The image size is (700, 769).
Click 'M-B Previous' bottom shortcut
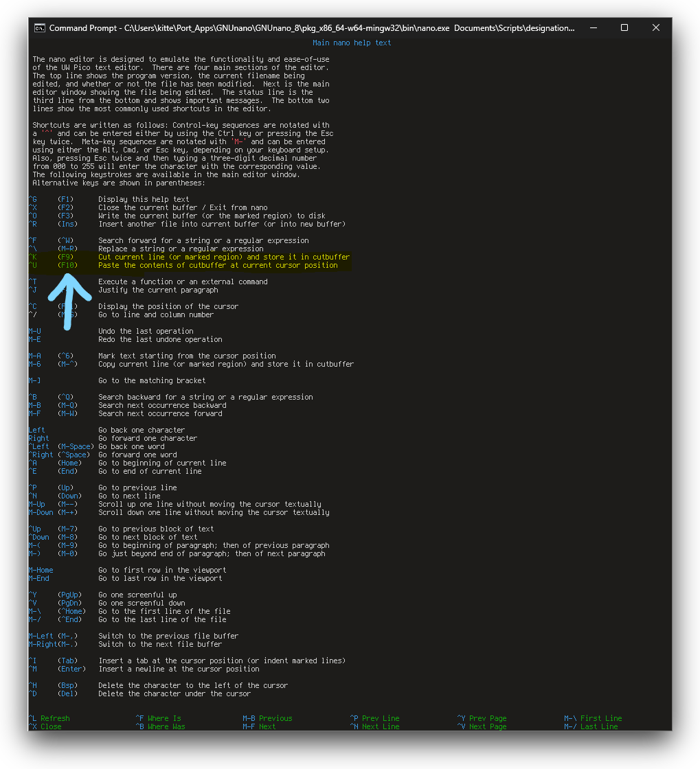point(267,718)
